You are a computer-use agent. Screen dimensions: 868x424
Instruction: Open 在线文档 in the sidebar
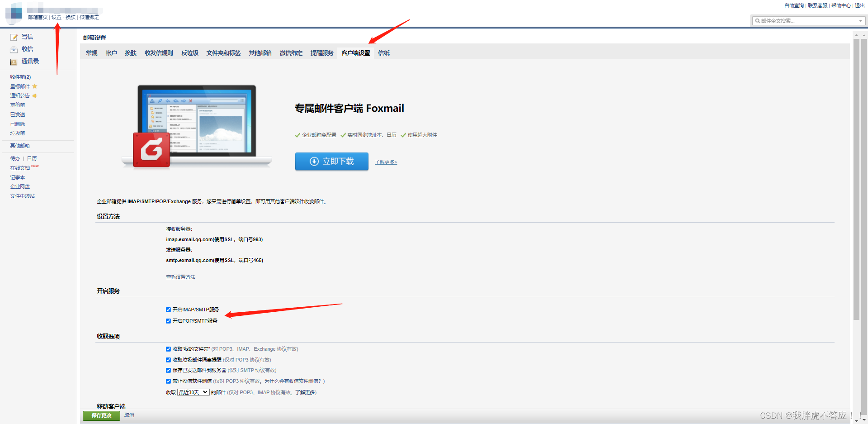pyautogui.click(x=20, y=168)
